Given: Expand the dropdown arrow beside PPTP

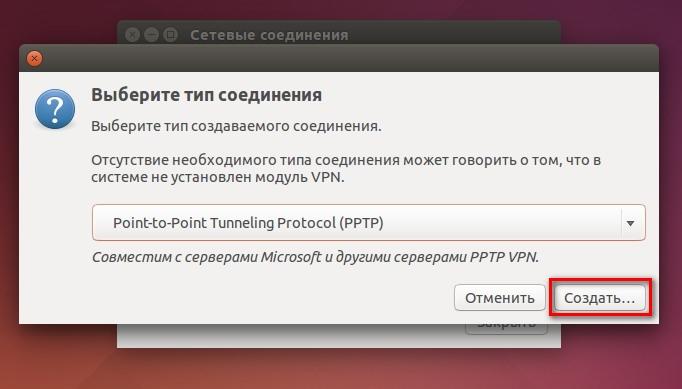Looking at the screenshot, I should (630, 223).
